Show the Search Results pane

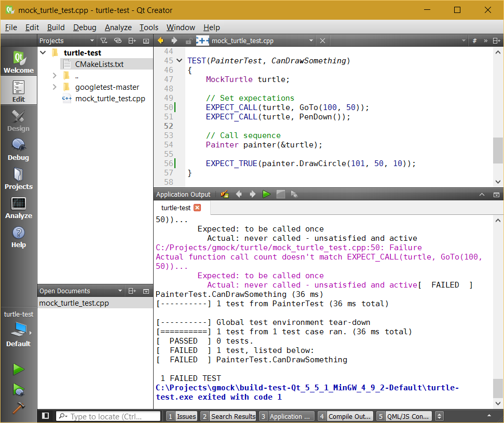point(228,416)
